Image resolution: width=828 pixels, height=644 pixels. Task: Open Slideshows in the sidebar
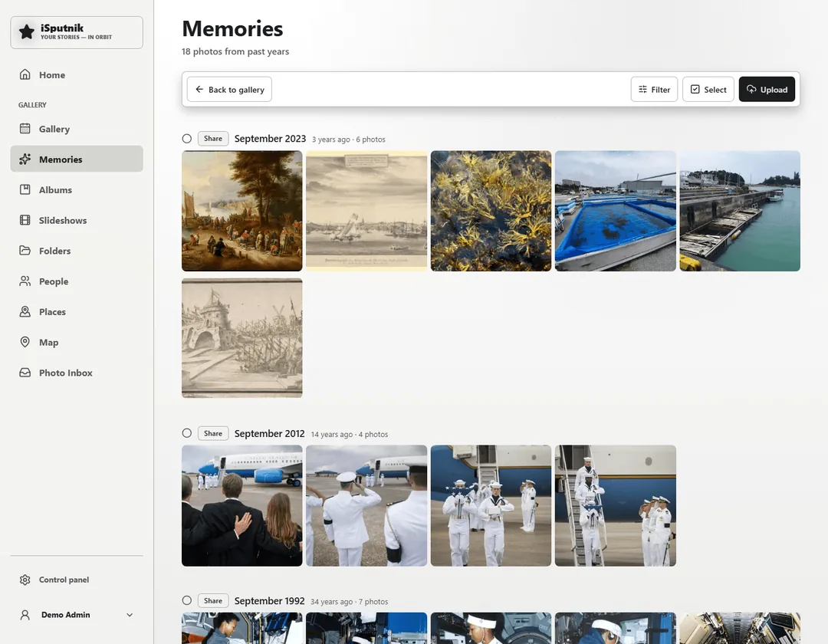pyautogui.click(x=77, y=220)
